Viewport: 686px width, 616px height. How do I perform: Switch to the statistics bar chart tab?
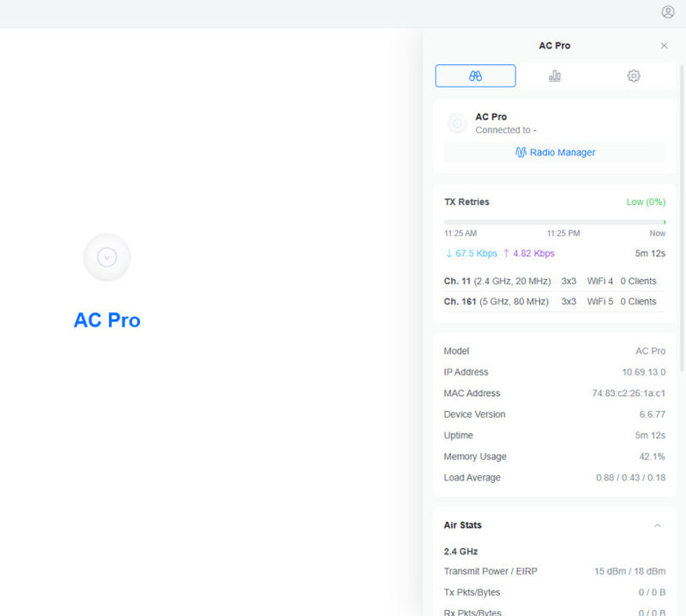coord(554,76)
